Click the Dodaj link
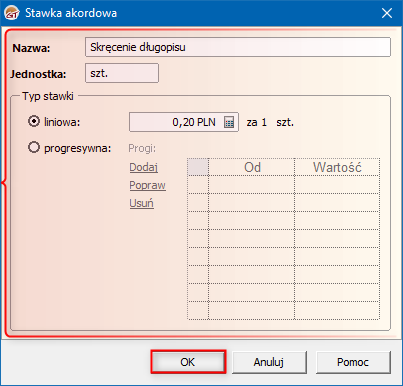 pos(143,167)
